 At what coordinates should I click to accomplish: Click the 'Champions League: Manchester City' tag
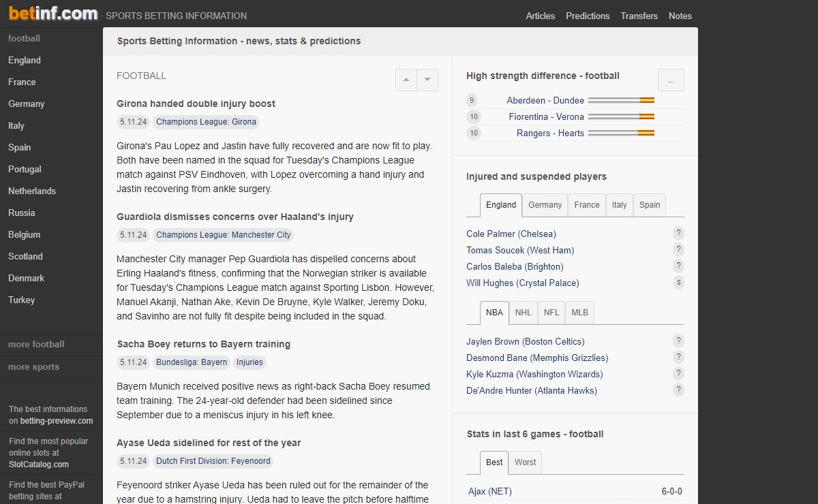224,235
